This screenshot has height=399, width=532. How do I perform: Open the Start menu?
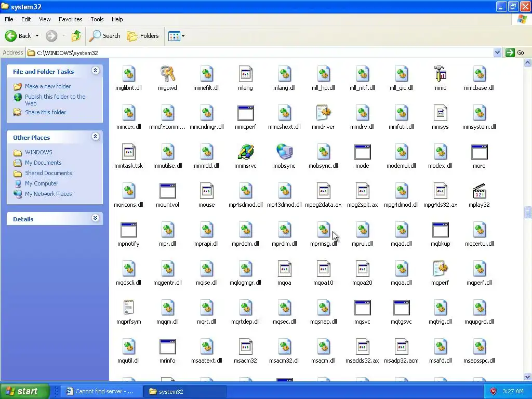25,391
